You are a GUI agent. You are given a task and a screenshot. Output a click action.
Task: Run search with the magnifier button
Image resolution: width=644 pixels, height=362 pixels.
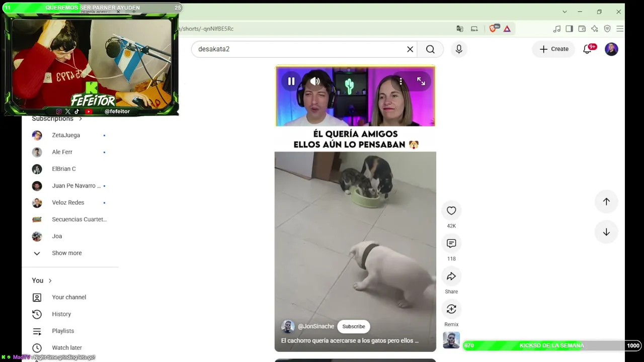coord(430,49)
